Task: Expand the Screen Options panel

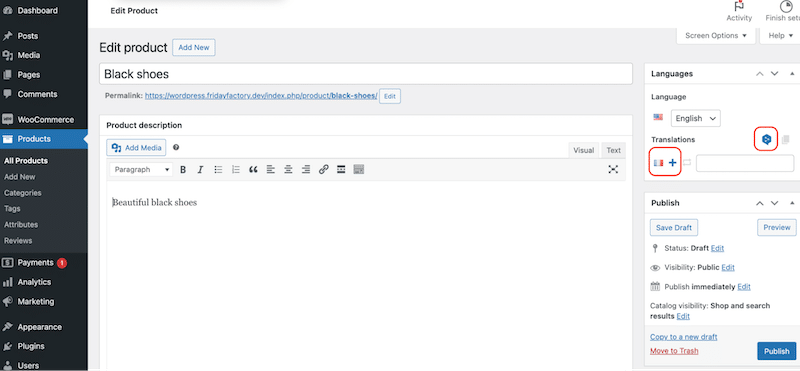Action: pos(716,36)
